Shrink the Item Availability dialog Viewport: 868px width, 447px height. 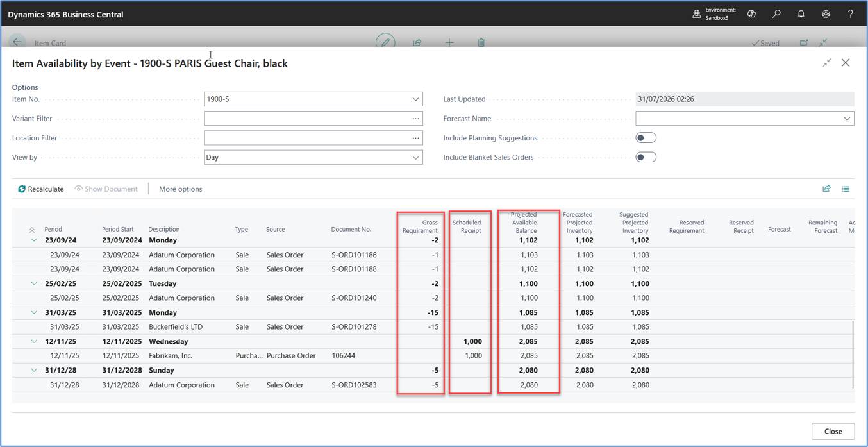click(827, 63)
